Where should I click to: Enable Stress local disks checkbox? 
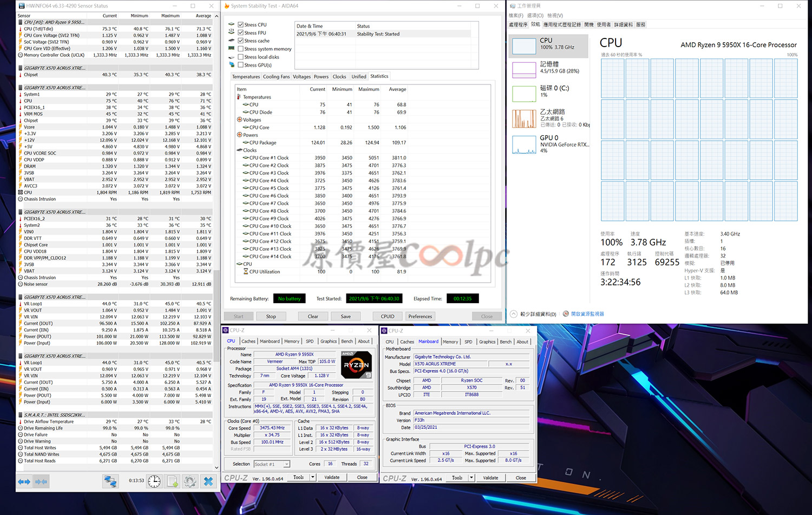[240, 57]
